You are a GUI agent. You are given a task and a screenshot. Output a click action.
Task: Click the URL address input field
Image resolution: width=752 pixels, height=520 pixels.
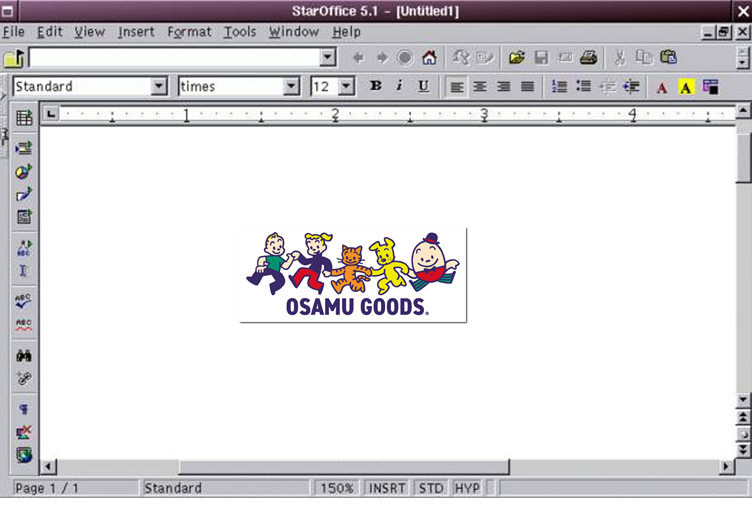175,58
